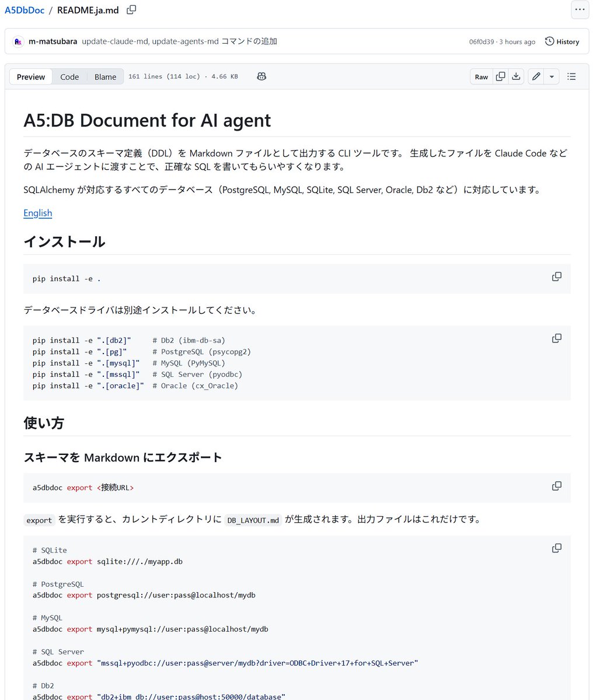The height and width of the screenshot is (700, 593).
Task: Click the '# SQLite' comment line
Action: pyautogui.click(x=50, y=550)
